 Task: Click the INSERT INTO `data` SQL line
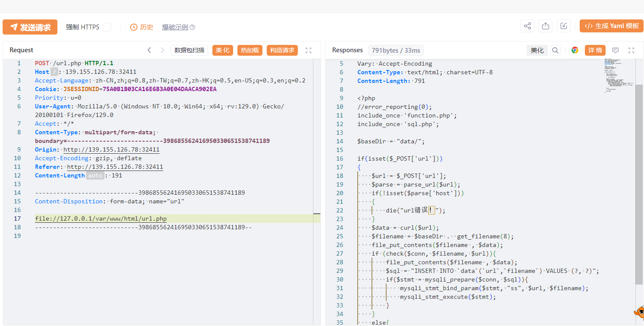pos(492,271)
